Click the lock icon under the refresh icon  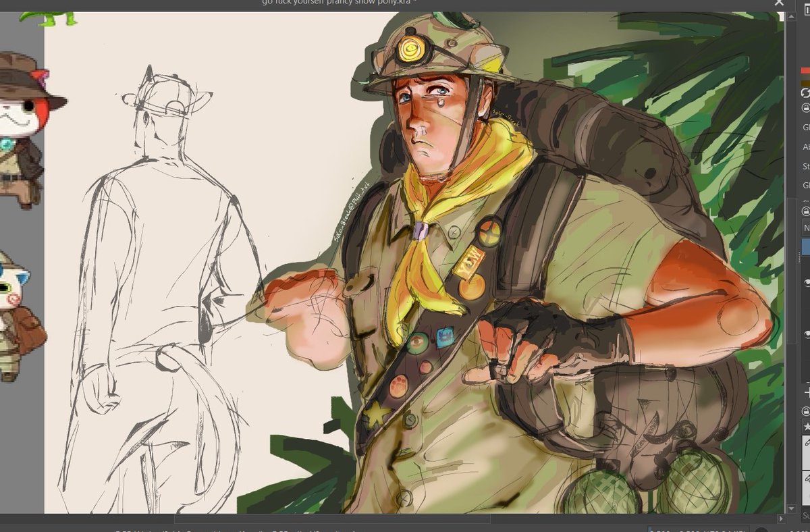pos(805,107)
